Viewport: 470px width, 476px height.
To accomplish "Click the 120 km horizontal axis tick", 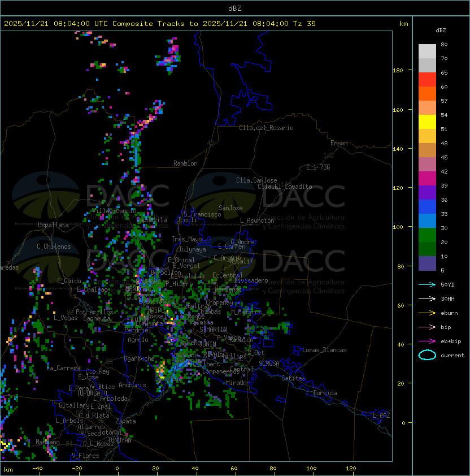I will (351, 469).
